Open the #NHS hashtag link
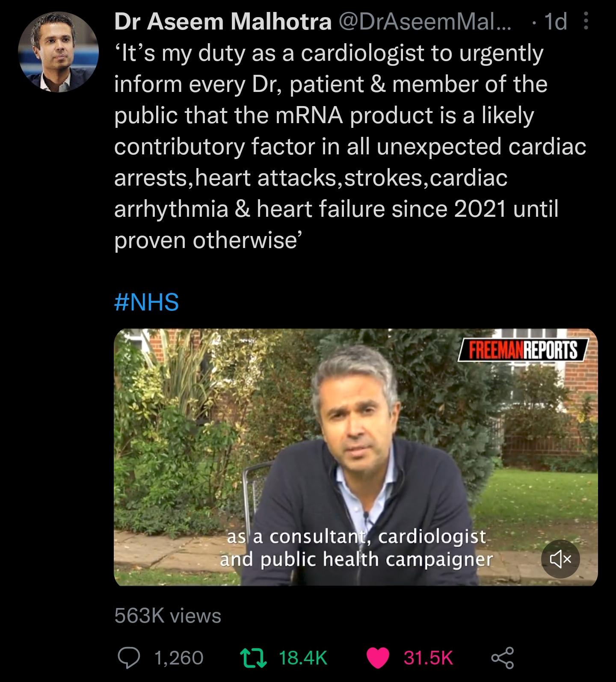The image size is (616, 682). [x=146, y=302]
